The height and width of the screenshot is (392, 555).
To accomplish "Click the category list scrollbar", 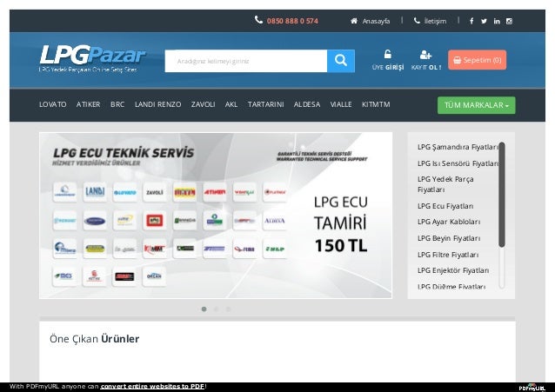I will pyautogui.click(x=502, y=195).
